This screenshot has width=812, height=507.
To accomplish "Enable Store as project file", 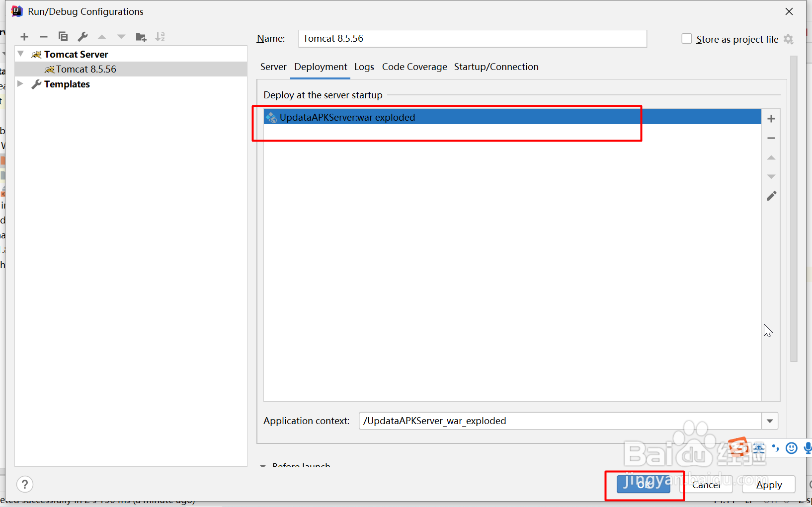I will pos(687,39).
